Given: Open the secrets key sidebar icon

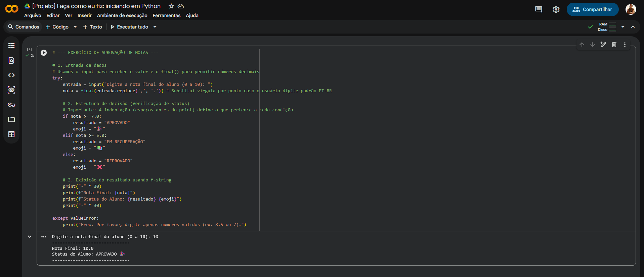Looking at the screenshot, I should pos(11,105).
